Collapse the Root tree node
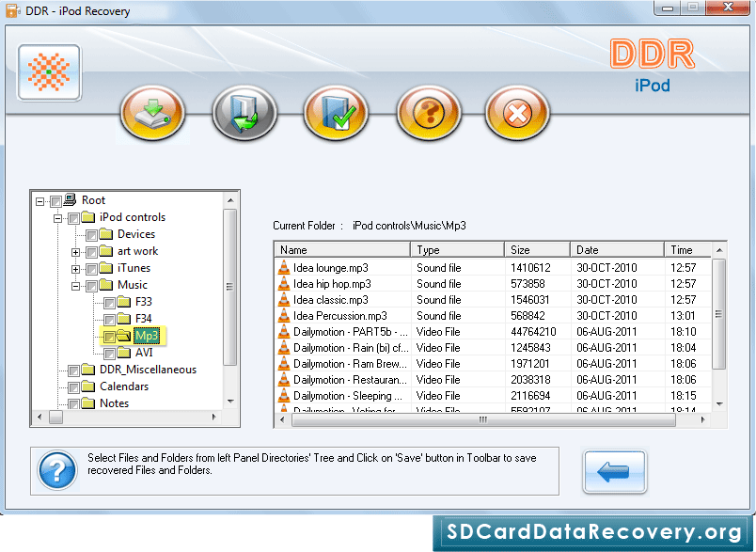The image size is (756, 552). pyautogui.click(x=40, y=201)
